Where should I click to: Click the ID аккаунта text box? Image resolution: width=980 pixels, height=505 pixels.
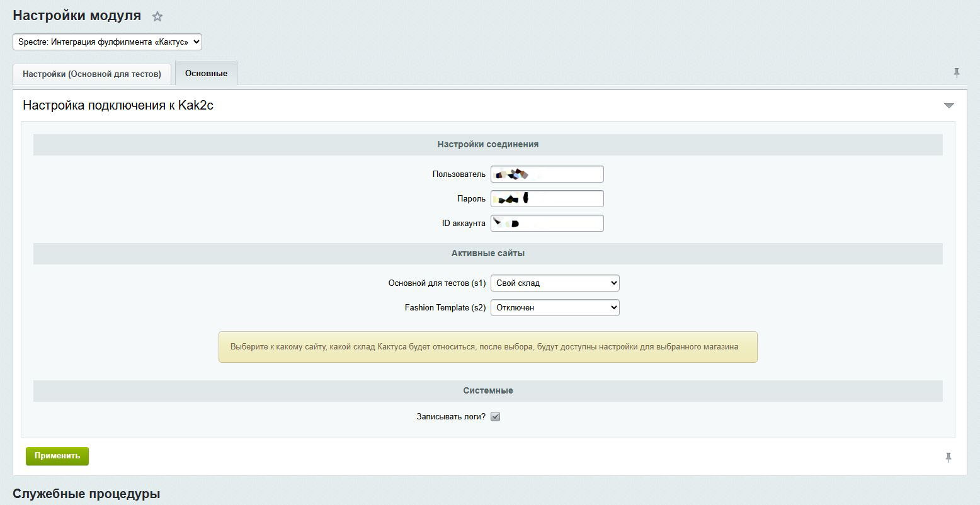547,224
